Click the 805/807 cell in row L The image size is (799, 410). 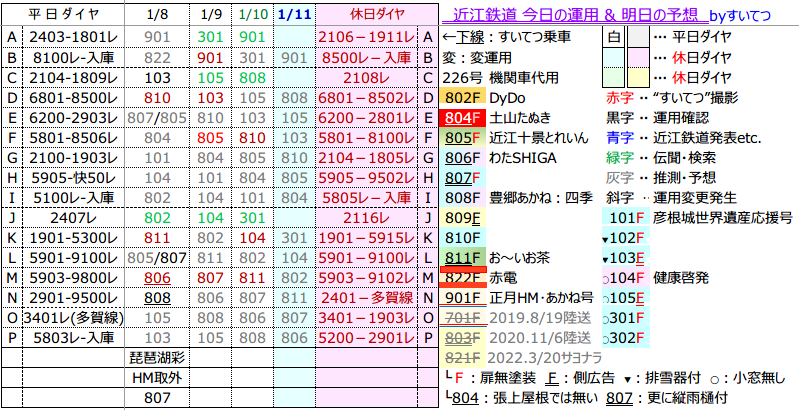tap(157, 258)
